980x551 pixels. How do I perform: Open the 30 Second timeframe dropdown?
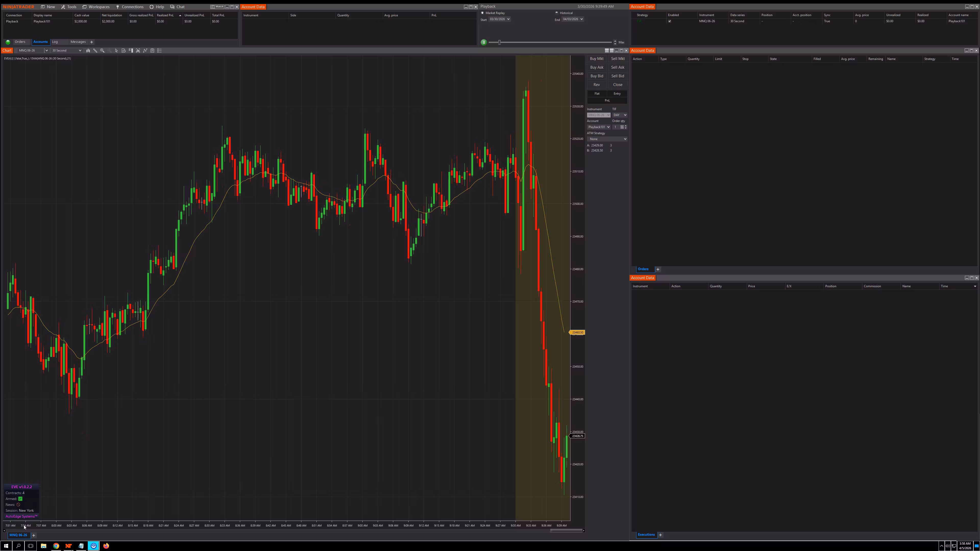click(67, 50)
